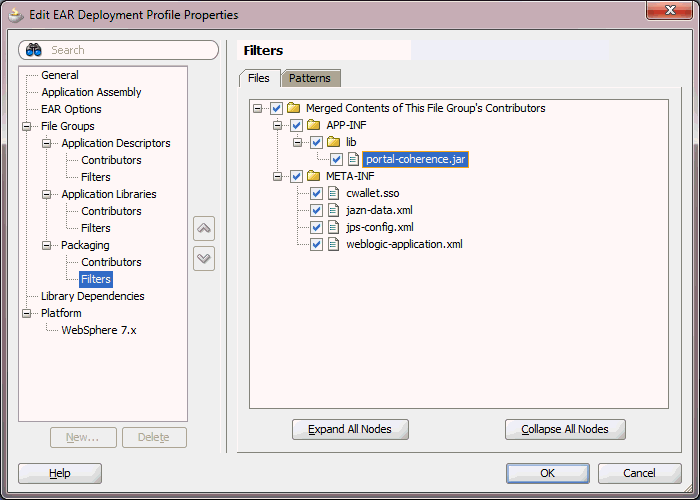The height and width of the screenshot is (500, 700).
Task: Collapse the Application Libraries node
Action: pos(46,194)
